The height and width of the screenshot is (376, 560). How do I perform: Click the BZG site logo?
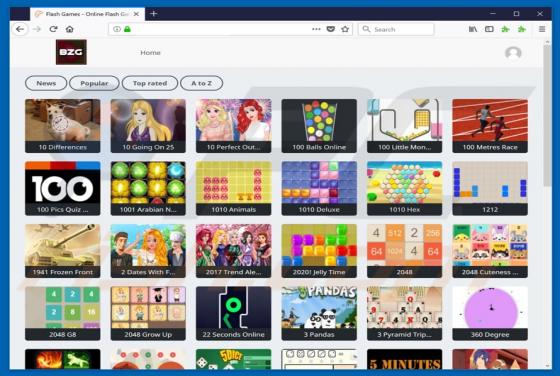point(71,52)
